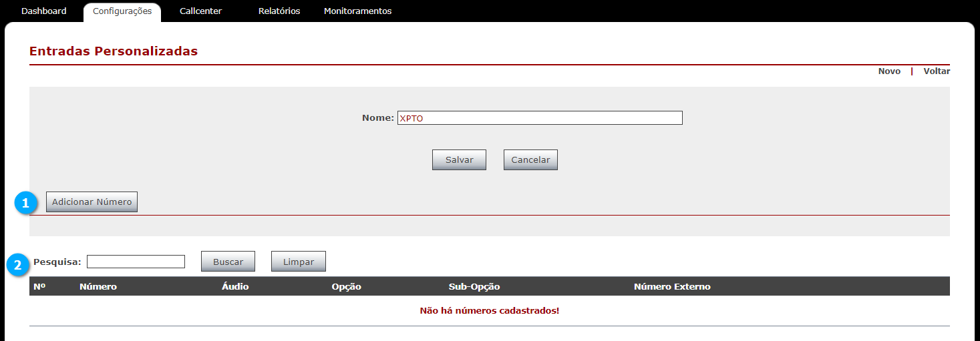Viewport: 980px width, 341px height.
Task: Open the Dashboard tab
Action: pos(43,11)
